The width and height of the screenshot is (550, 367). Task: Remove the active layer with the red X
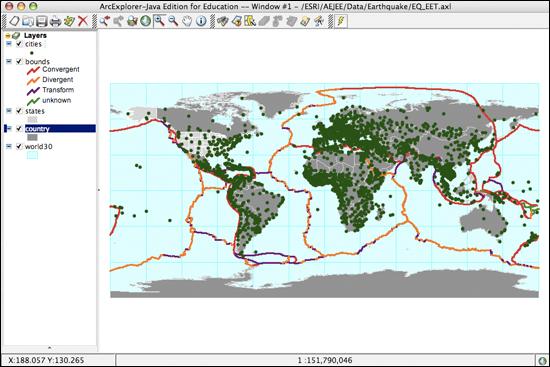click(x=82, y=21)
